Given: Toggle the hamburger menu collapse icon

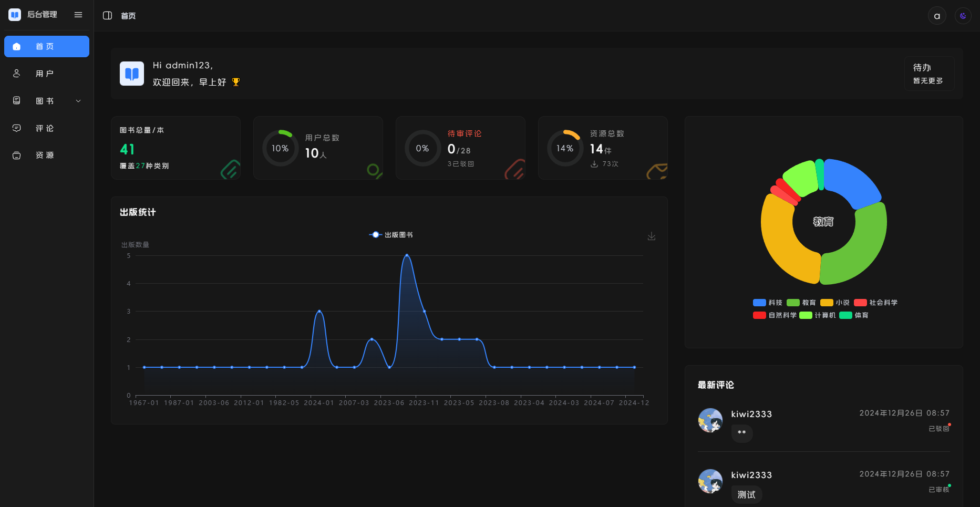Looking at the screenshot, I should (78, 15).
